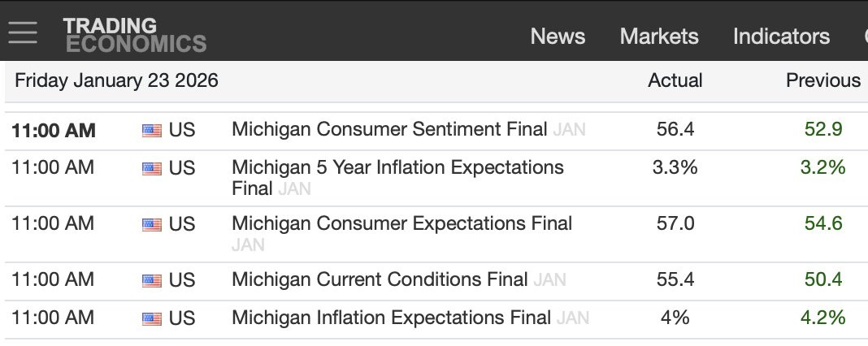Click the Friday January 23 2026 date header
The image size is (868, 346).
click(x=116, y=80)
